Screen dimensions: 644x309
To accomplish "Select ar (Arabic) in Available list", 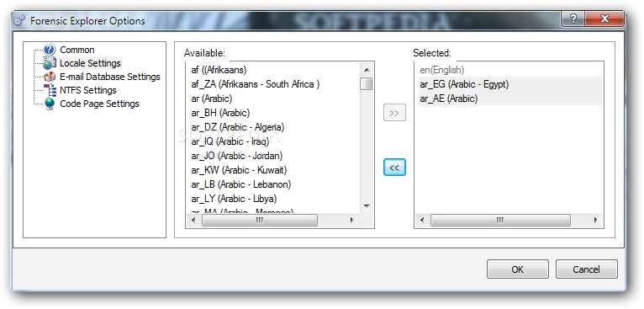I will tap(212, 99).
